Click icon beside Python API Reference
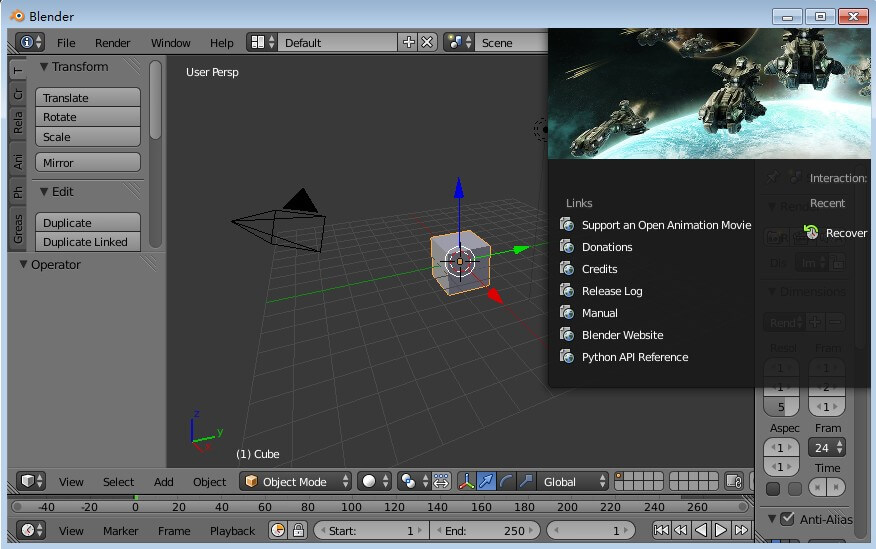The width and height of the screenshot is (876, 549). point(567,357)
